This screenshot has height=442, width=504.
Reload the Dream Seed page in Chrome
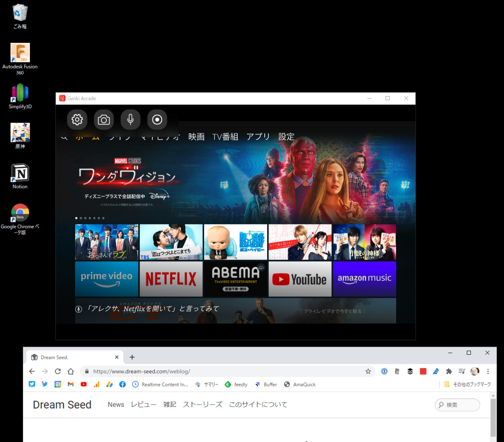[58, 371]
